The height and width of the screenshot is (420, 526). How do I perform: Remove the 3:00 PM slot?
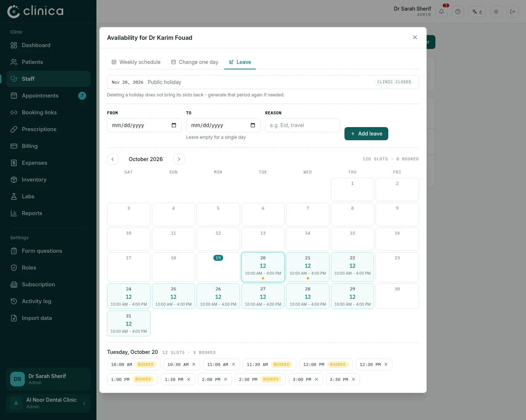[x=317, y=379]
